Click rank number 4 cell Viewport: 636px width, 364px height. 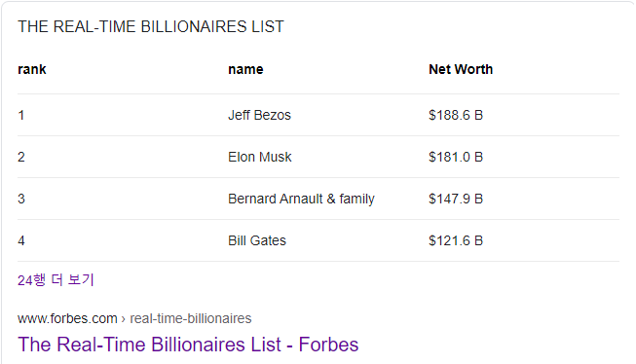click(x=21, y=240)
